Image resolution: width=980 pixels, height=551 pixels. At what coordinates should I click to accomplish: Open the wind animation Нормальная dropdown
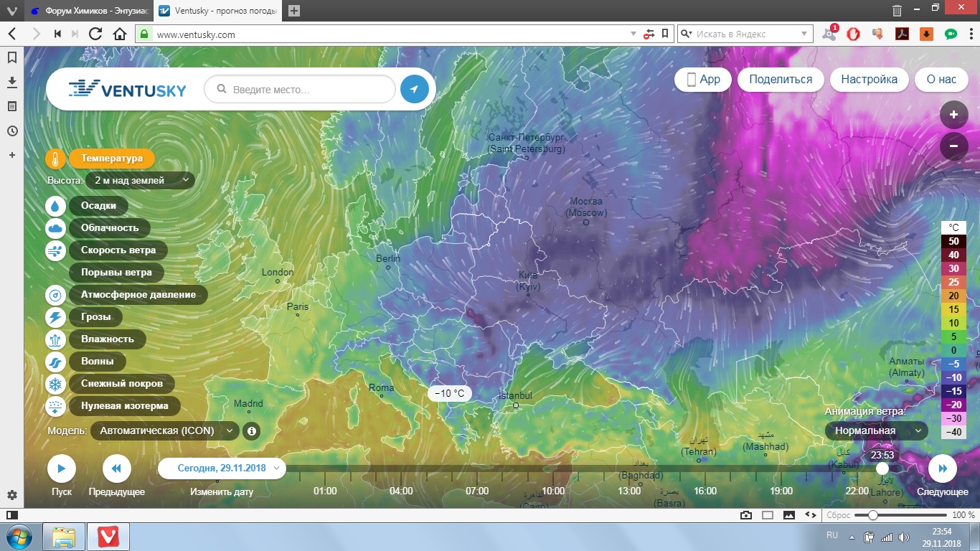pyautogui.click(x=875, y=431)
